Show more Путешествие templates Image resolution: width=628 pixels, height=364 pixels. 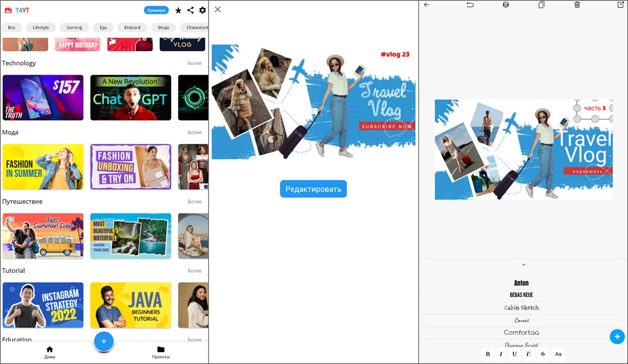click(x=194, y=201)
